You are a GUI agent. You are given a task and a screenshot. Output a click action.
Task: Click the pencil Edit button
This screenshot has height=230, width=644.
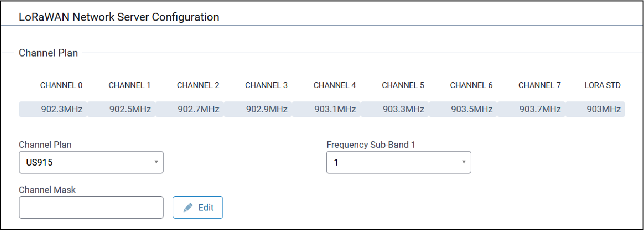pos(198,208)
